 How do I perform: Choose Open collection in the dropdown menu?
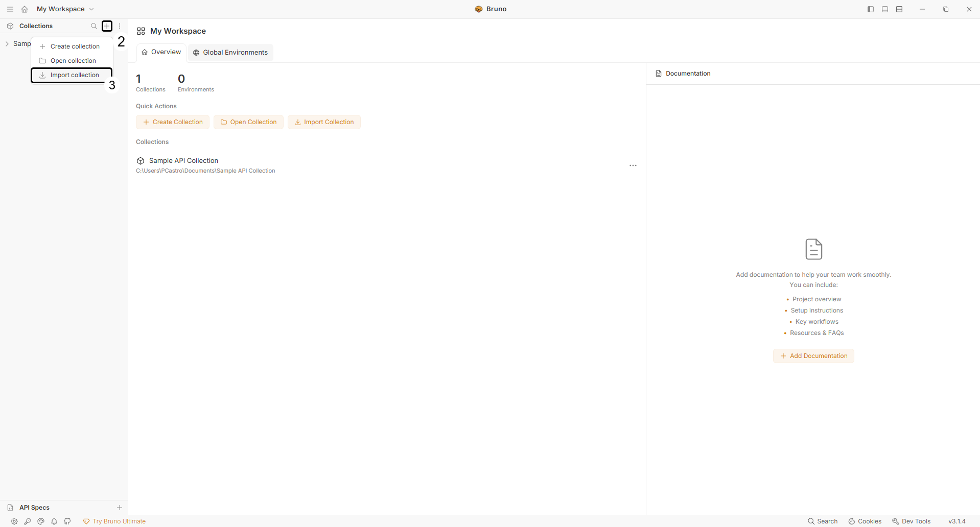tap(72, 61)
